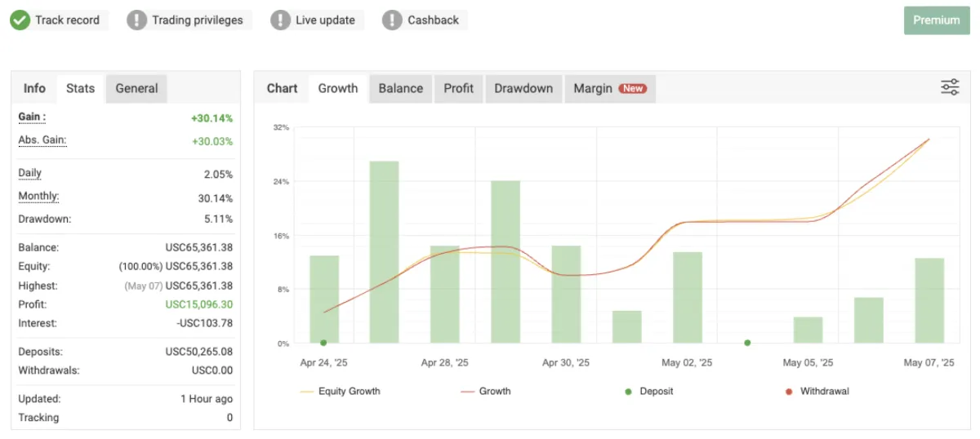Click the +30.03% abs gain value
Viewport: 980px width, 439px height.
[212, 141]
